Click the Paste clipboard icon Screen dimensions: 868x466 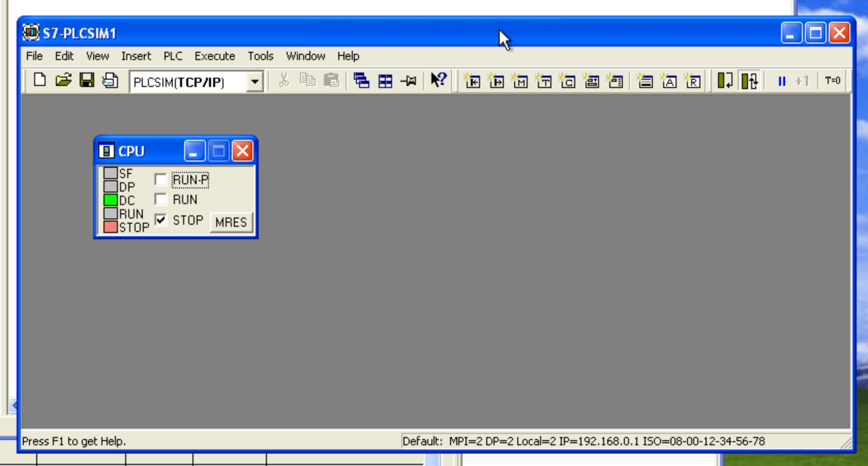tap(331, 80)
